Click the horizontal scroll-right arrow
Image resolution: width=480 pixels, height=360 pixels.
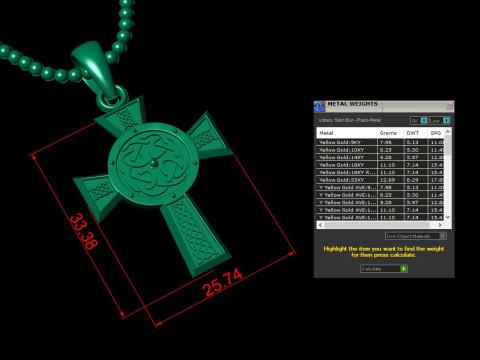click(x=440, y=225)
